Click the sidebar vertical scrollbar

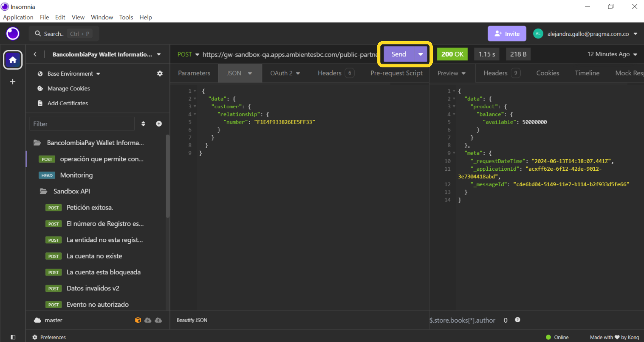tap(167, 176)
